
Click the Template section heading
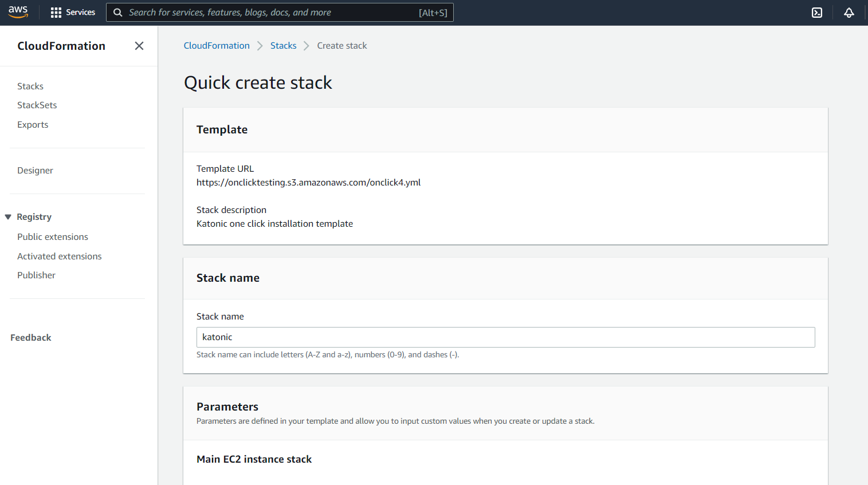tap(222, 130)
